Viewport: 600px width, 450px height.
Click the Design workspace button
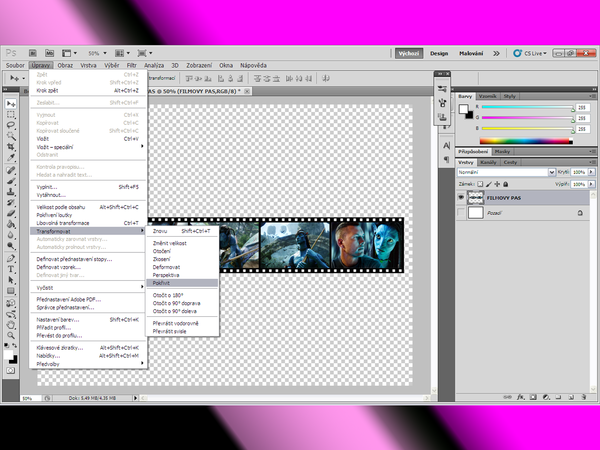click(439, 52)
